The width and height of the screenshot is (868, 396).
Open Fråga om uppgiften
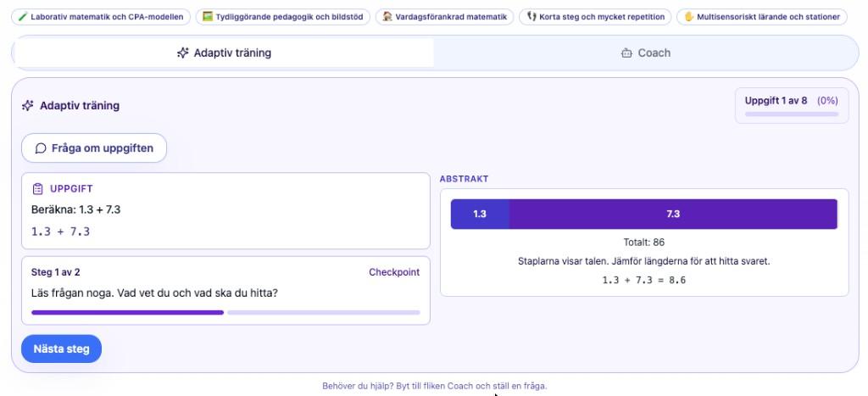tap(94, 148)
